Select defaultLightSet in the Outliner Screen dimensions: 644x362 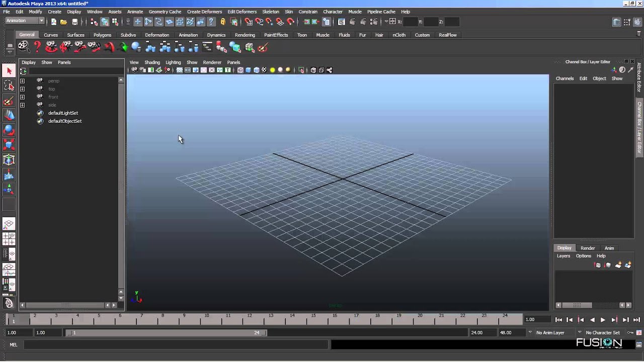63,113
